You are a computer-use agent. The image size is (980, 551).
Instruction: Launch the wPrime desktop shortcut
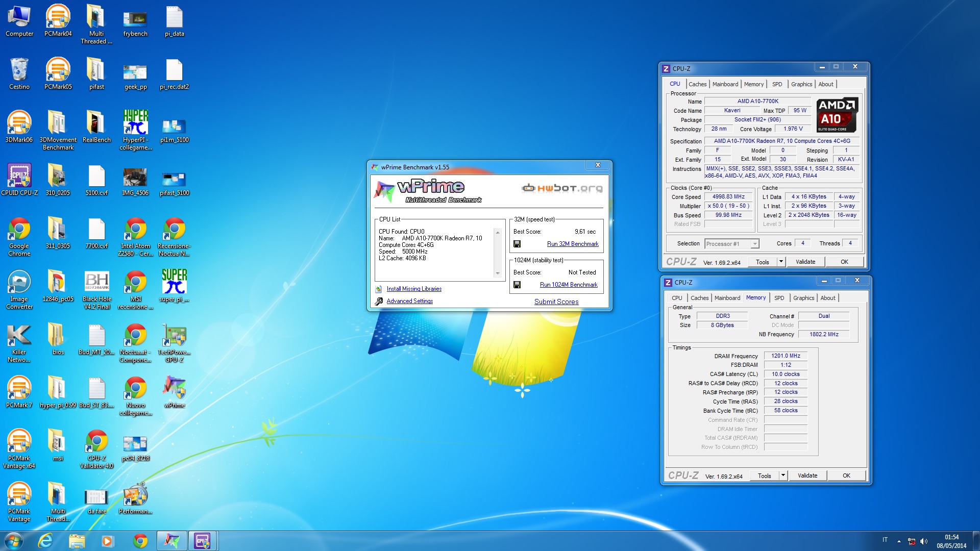(174, 392)
